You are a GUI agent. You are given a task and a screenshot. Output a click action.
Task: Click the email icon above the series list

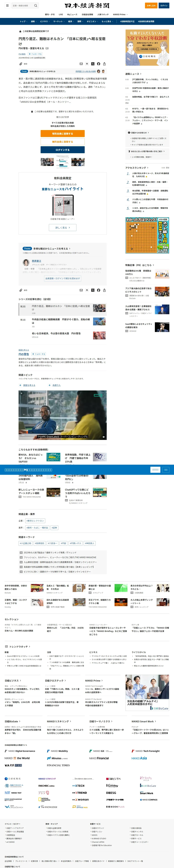pos(81,290)
